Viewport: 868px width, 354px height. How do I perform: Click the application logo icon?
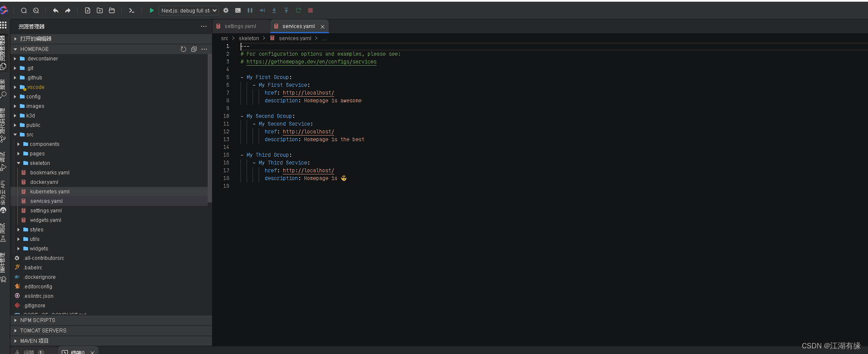point(4,10)
